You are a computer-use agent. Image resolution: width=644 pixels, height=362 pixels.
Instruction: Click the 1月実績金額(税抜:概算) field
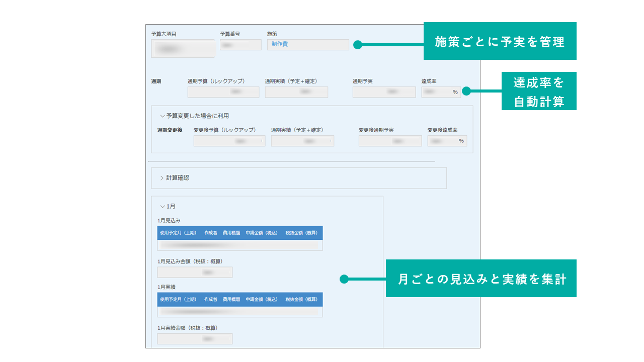pos(195,339)
